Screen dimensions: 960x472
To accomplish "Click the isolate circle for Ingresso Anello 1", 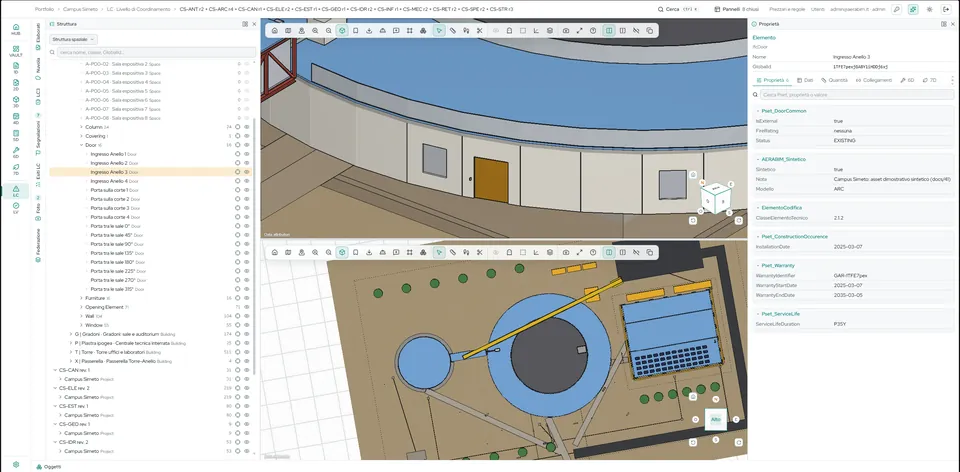I will click(238, 154).
